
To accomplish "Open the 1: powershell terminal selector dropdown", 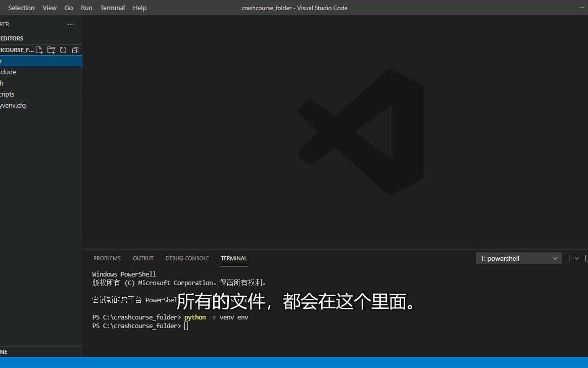I will 518,258.
